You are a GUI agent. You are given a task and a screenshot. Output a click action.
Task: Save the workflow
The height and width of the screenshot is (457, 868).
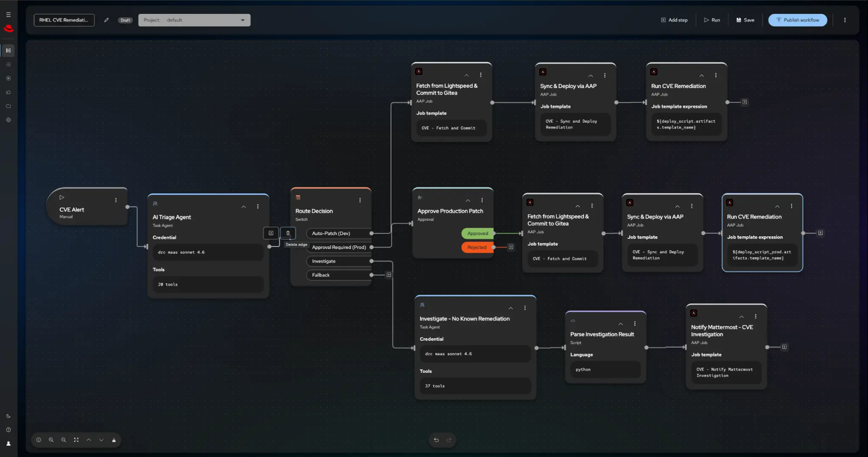(x=745, y=20)
